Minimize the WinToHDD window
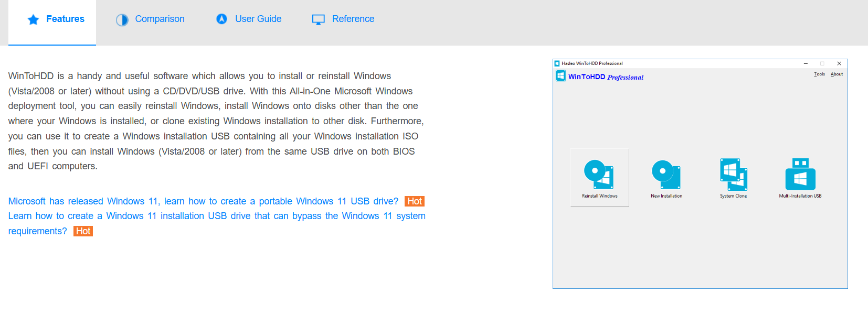 coord(806,63)
